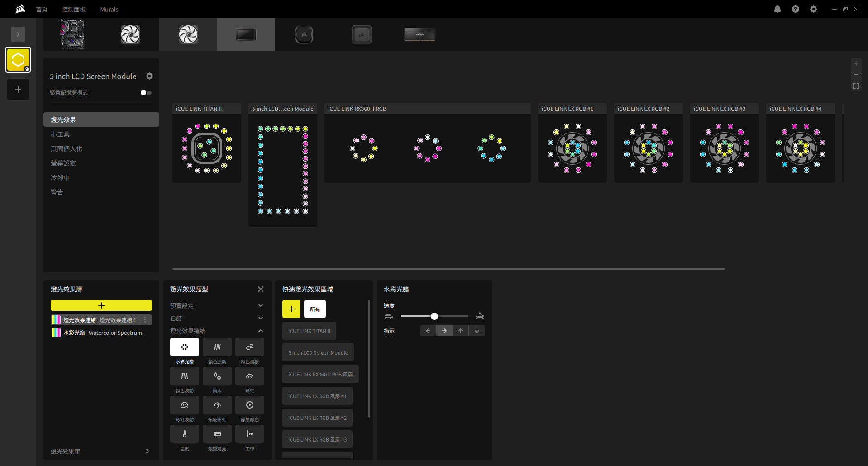Open the 控制面板 dashboard tab
The width and height of the screenshot is (868, 466).
(74, 9)
